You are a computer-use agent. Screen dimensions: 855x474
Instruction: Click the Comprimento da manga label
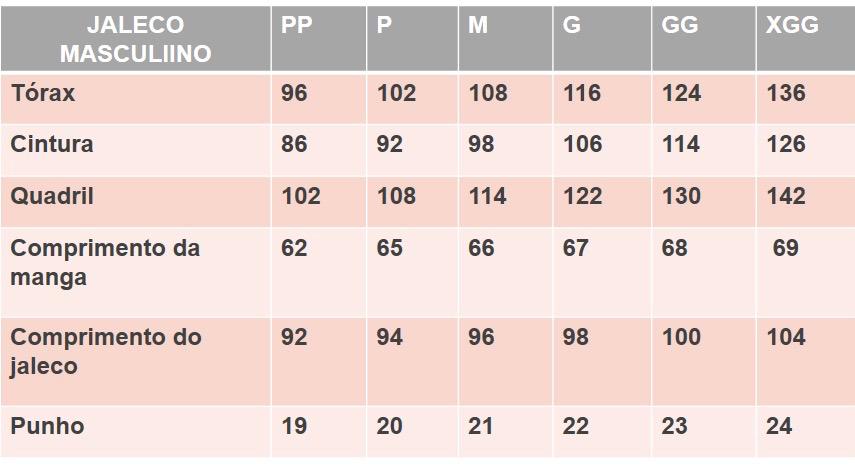coord(105,263)
